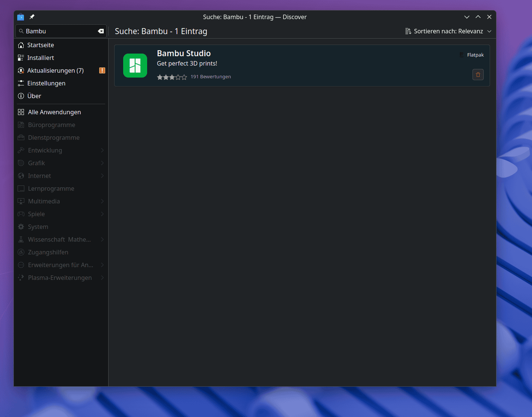Expand Spiele subcategories arrow
Screen dimensions: 532x417
point(102,214)
